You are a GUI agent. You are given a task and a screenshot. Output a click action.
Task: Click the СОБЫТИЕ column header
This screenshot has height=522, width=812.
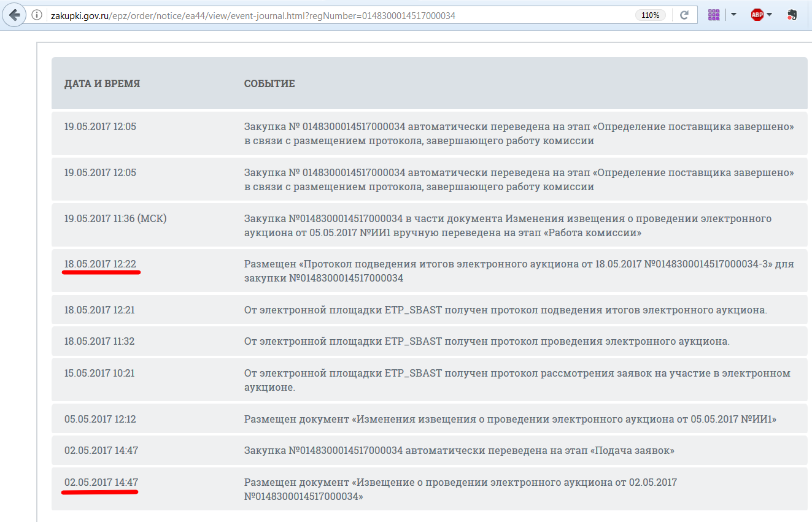coord(269,83)
